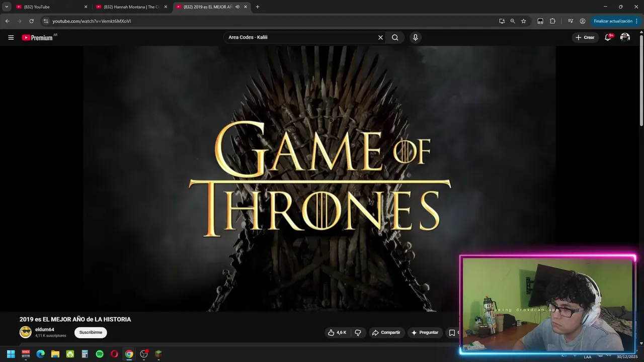Open the Extensions puzzle icon

tap(552, 21)
